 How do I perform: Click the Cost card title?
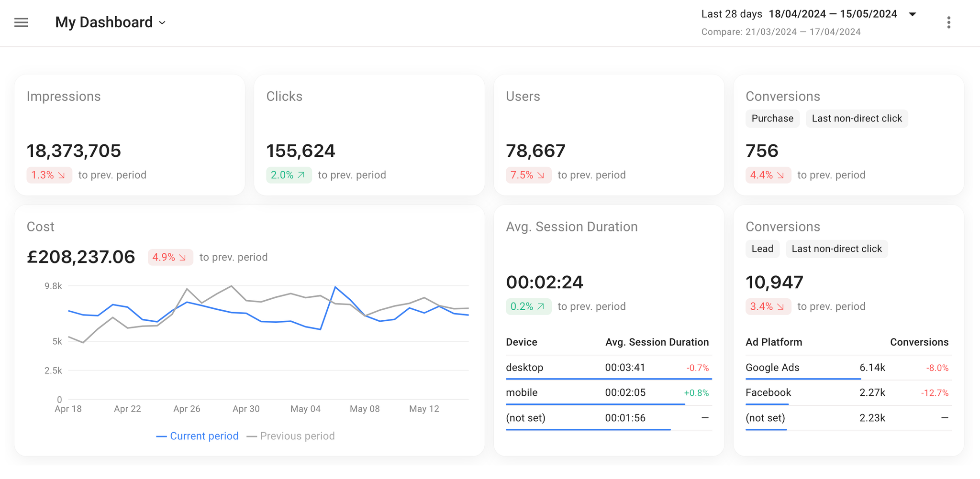pyautogui.click(x=40, y=227)
